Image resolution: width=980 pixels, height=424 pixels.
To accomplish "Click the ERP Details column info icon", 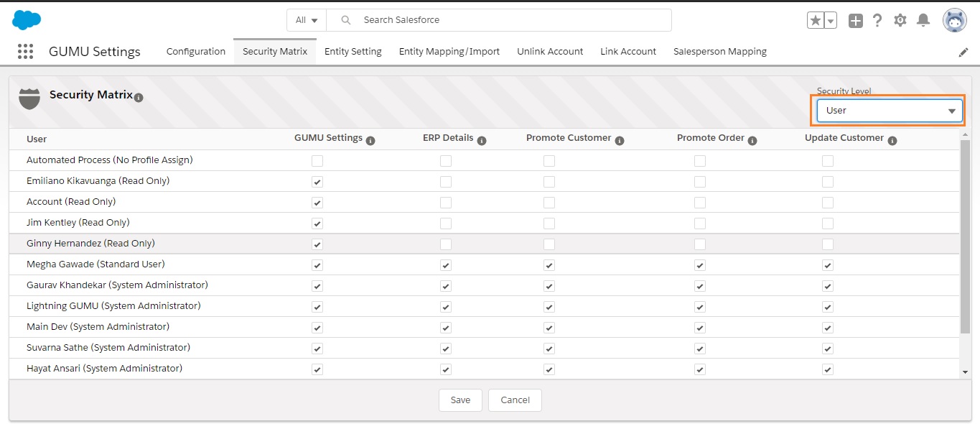I will 482,141.
